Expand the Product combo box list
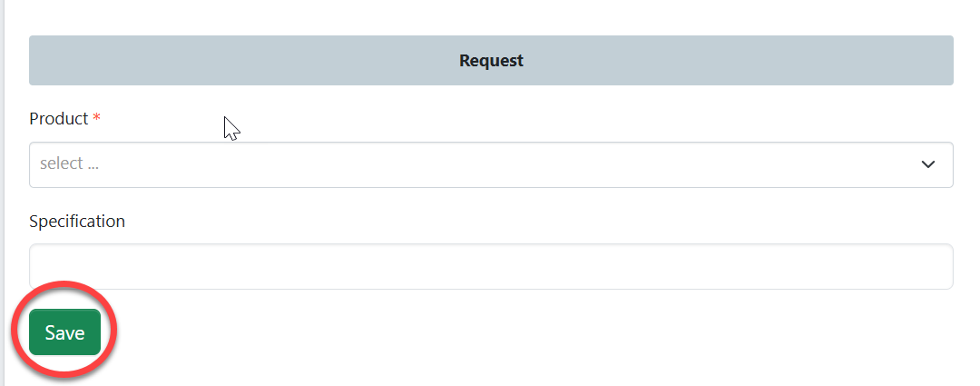The height and width of the screenshot is (386, 980). [490, 164]
